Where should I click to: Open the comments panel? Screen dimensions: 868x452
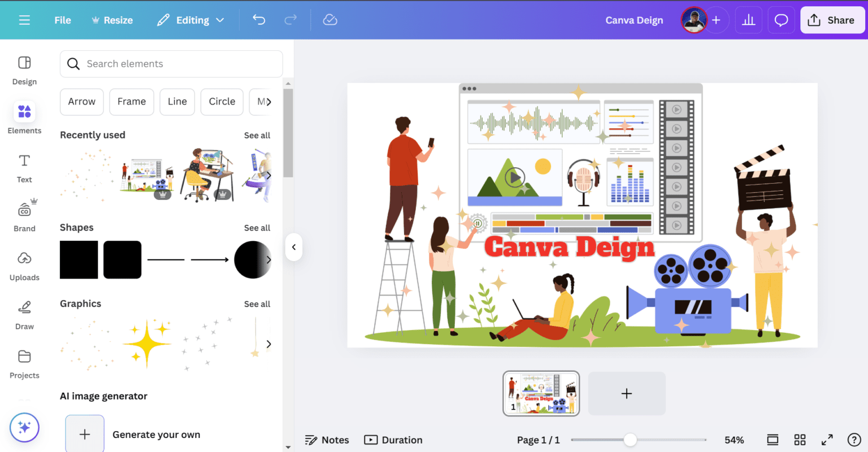(x=781, y=19)
